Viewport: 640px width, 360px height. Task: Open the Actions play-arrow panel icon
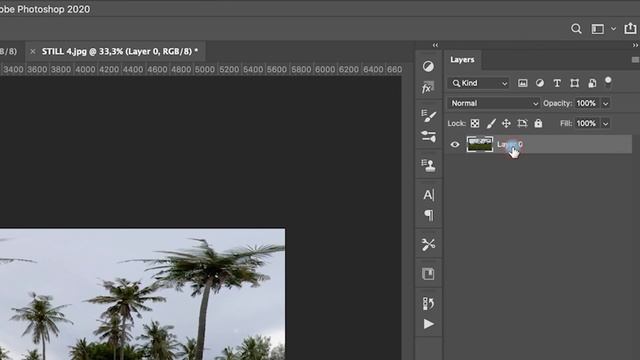click(x=428, y=324)
